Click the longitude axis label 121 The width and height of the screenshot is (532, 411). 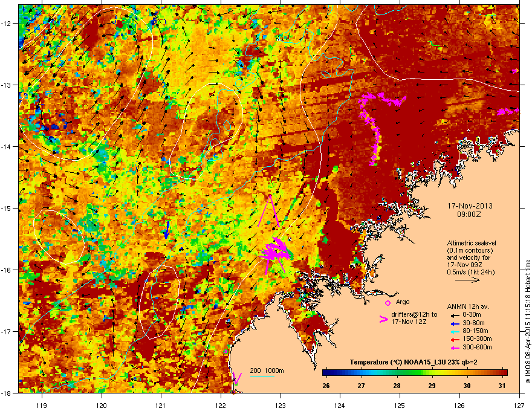tap(161, 405)
